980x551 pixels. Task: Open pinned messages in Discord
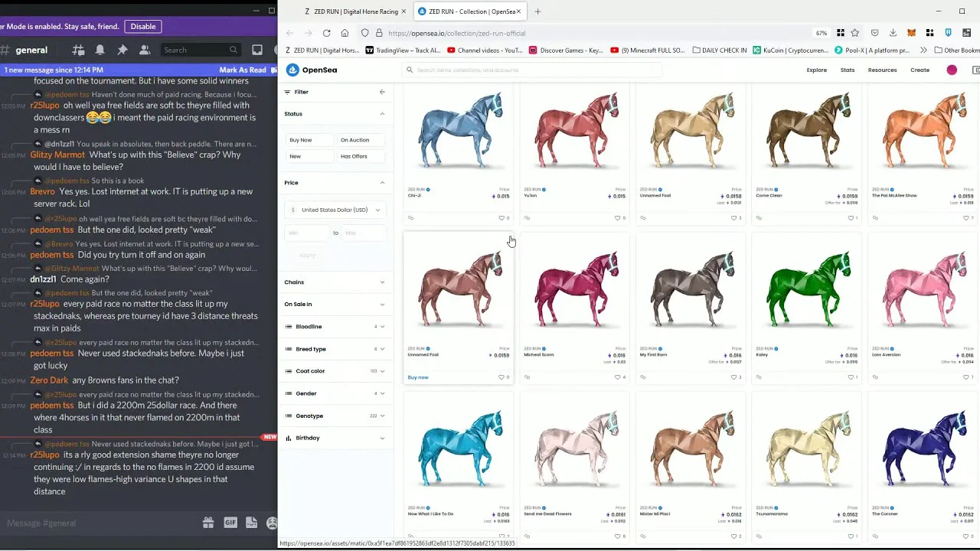(122, 51)
